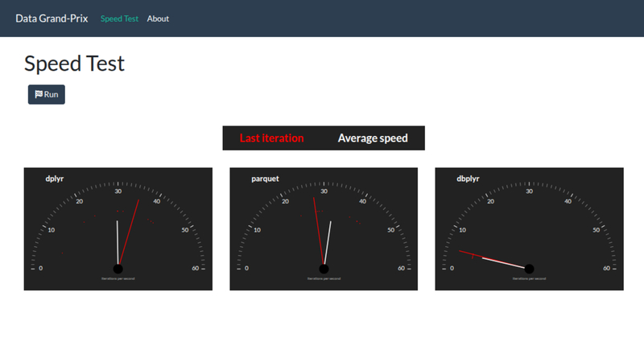The image size is (644, 362).
Task: Click the 30 mark on the parquet gauge
Action: [x=324, y=191]
